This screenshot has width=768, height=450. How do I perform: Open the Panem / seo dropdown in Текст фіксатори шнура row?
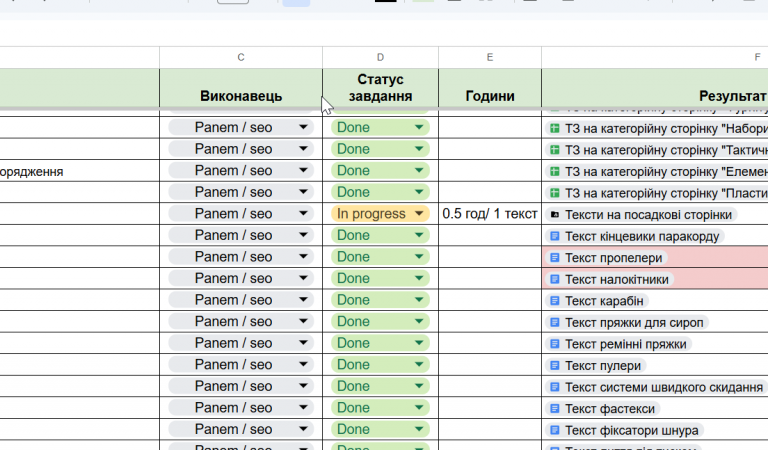pyautogui.click(x=241, y=429)
